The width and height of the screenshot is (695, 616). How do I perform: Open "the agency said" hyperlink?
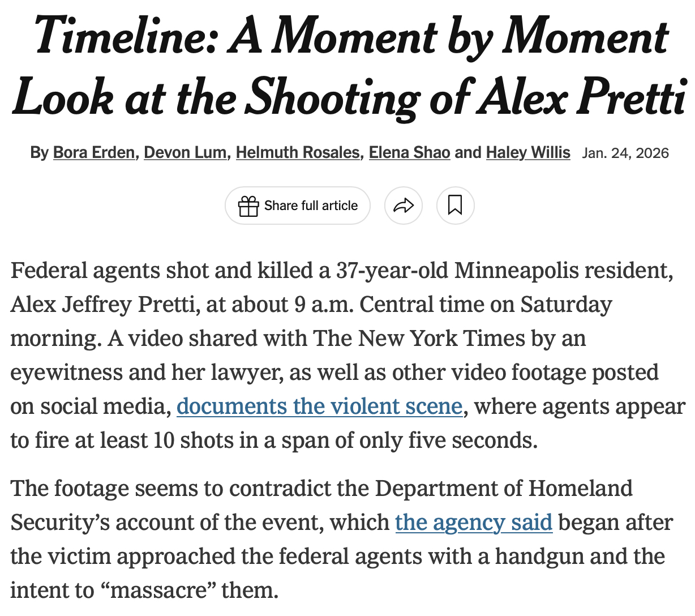(474, 522)
